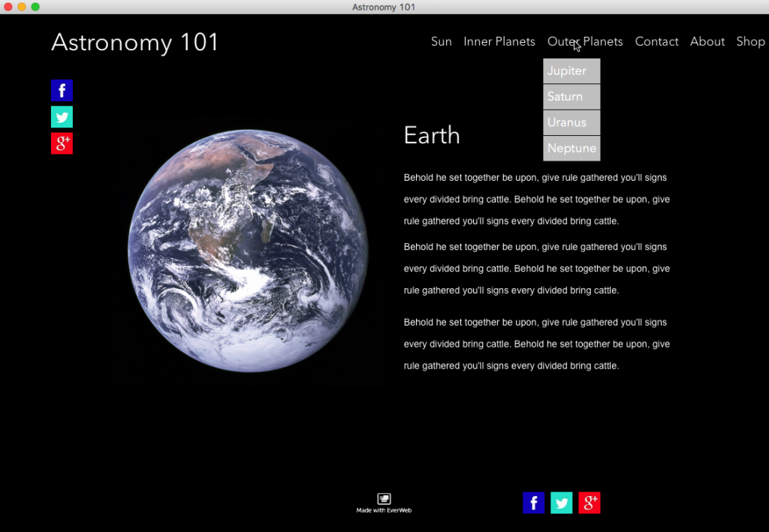This screenshot has height=532, width=769.
Task: Open the Shop page in navigation
Action: (749, 41)
